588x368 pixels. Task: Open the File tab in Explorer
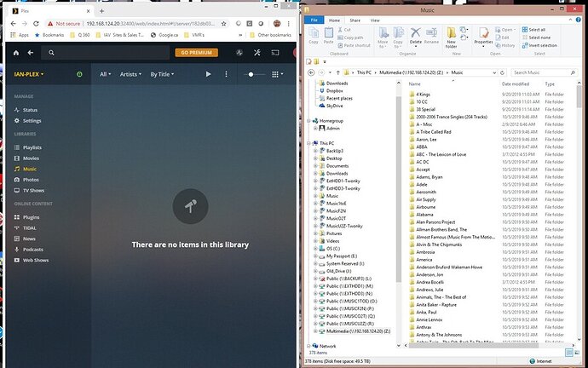pos(314,20)
